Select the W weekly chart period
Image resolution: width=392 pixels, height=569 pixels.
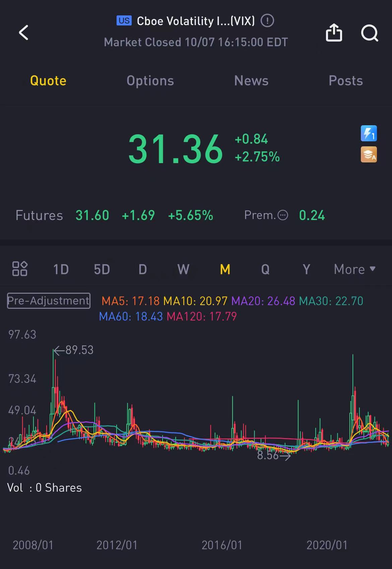(183, 269)
